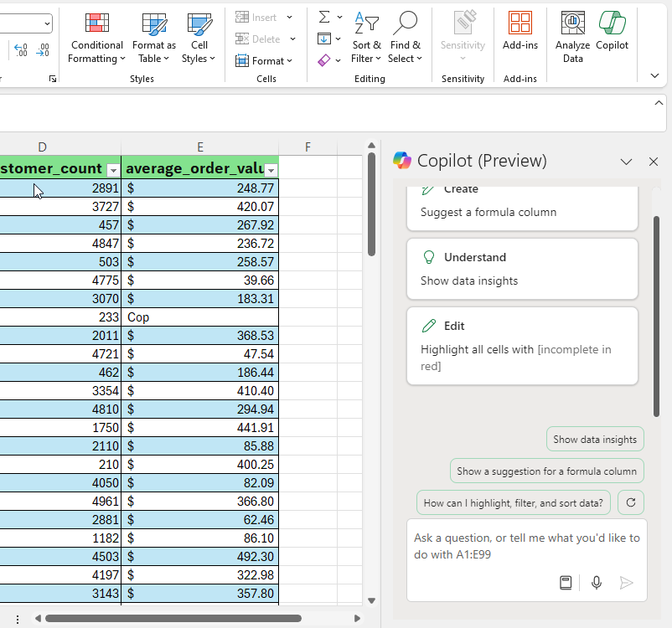
Task: Collapse the ribbon with the chevron
Action: (654, 75)
